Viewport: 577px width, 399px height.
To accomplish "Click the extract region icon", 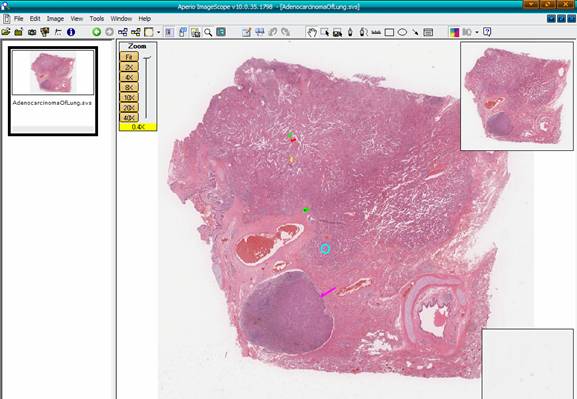I will pos(337,32).
